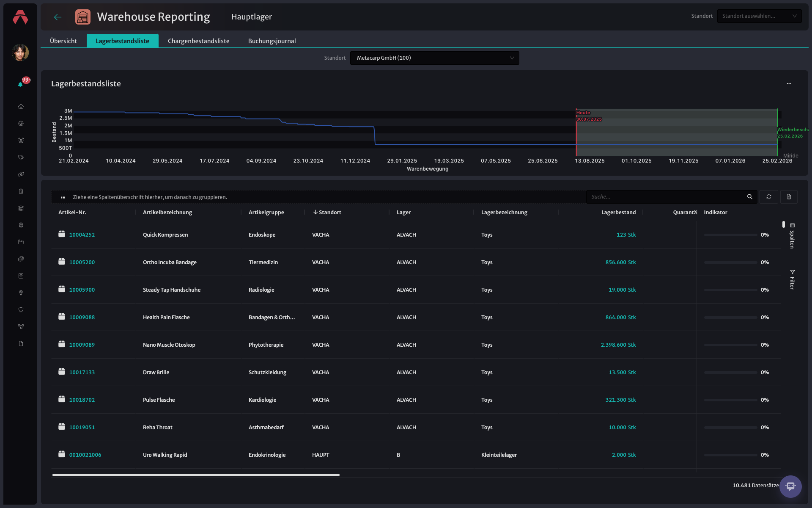Viewport: 812px width, 508px height.
Task: Open article 0010021006 Uro Walking Rapid
Action: pos(85,455)
